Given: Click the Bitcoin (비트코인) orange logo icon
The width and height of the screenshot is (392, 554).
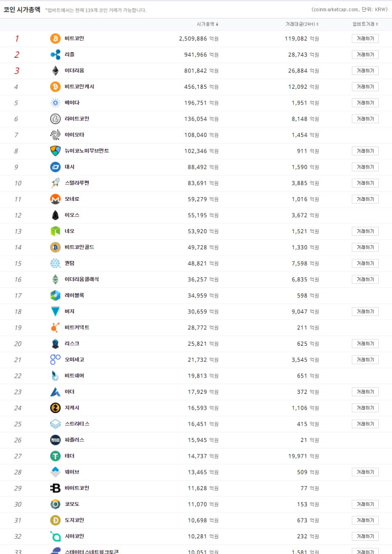Looking at the screenshot, I should (55, 39).
